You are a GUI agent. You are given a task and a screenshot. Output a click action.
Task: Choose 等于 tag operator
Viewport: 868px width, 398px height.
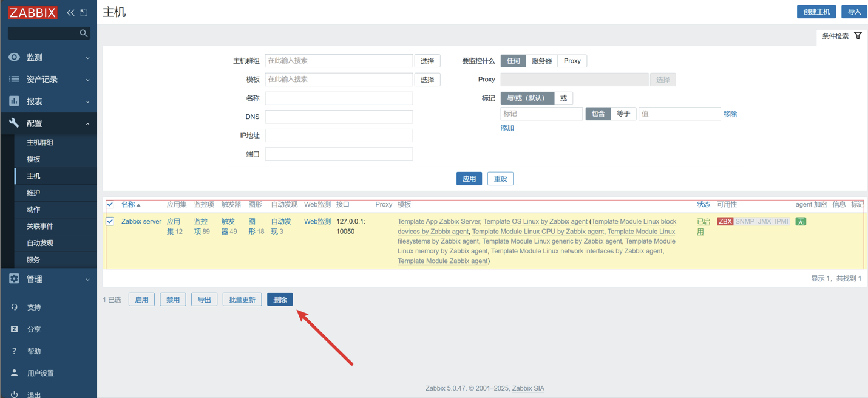pyautogui.click(x=623, y=114)
